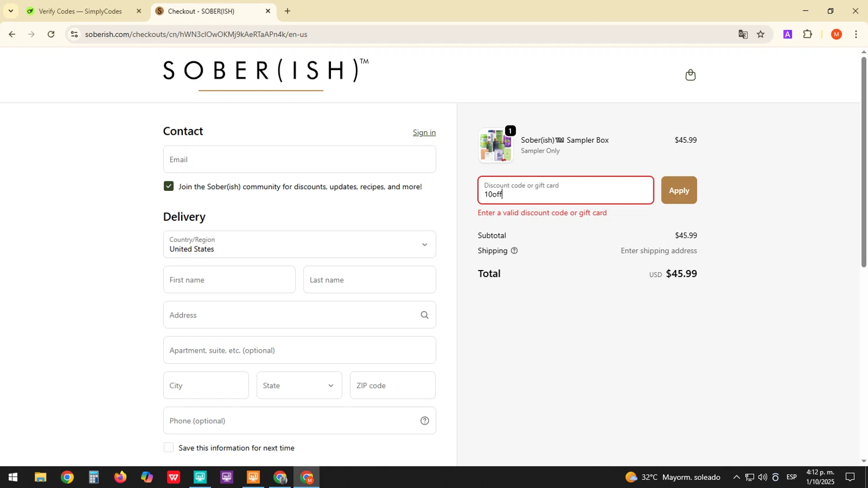Click the Address input field
This screenshot has width=868, height=488.
(299, 315)
